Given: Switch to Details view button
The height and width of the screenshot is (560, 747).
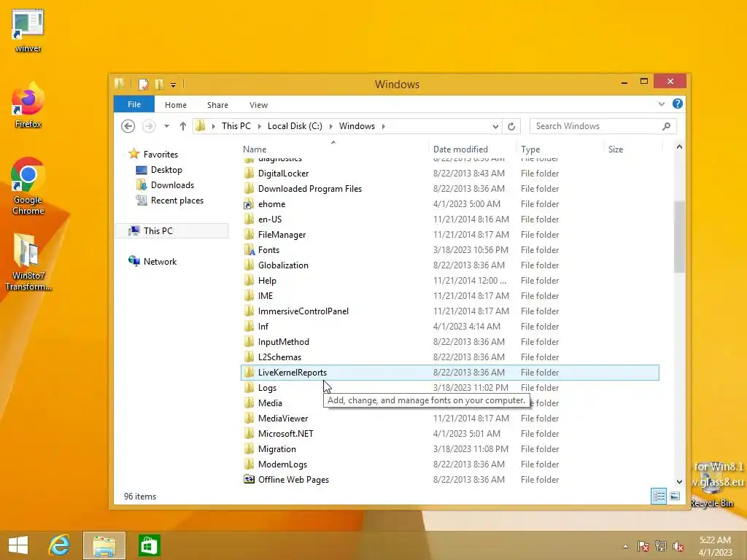Looking at the screenshot, I should click(659, 496).
